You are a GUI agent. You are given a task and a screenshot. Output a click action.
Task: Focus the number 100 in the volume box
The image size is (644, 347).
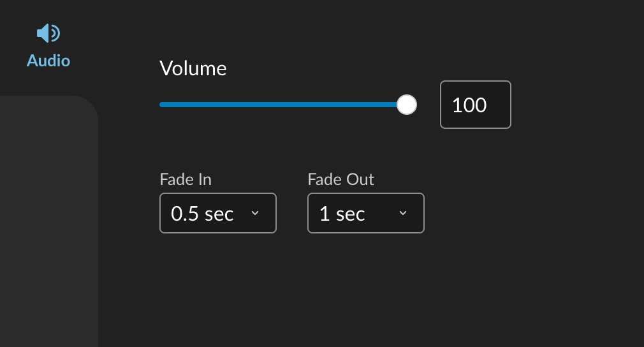tap(469, 105)
